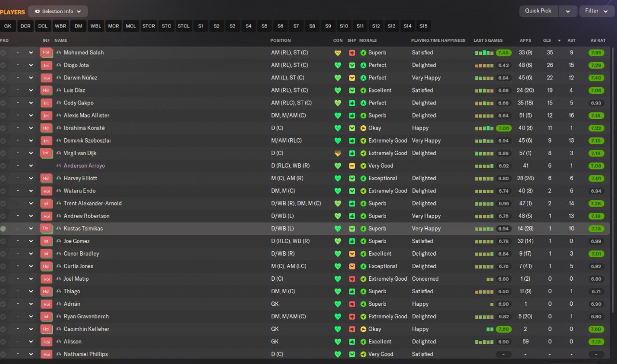Open the Selection Info dropdown
The image size is (617, 364).
(x=58, y=11)
